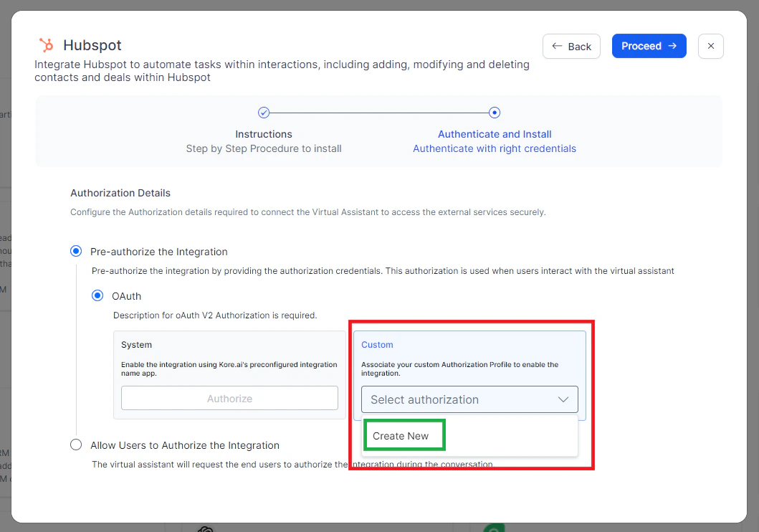759x532 pixels.
Task: Select the OAuth authorization option
Action: pos(97,295)
